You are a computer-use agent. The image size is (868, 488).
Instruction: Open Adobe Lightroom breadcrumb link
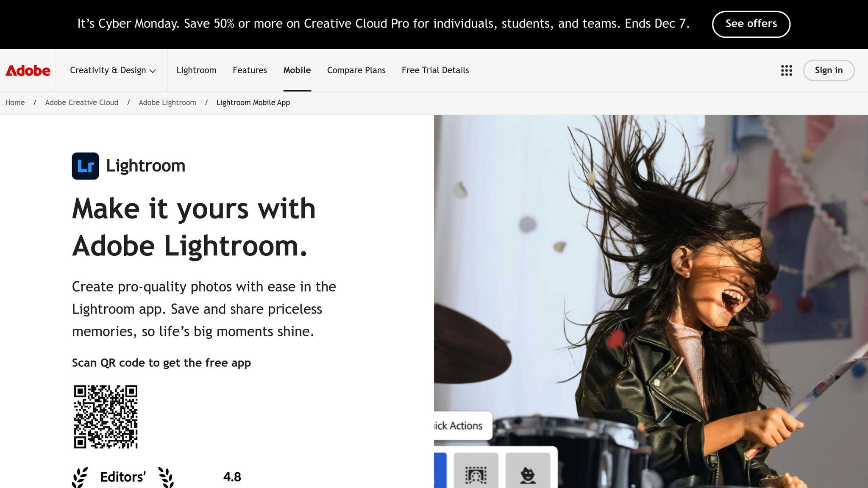(x=167, y=103)
